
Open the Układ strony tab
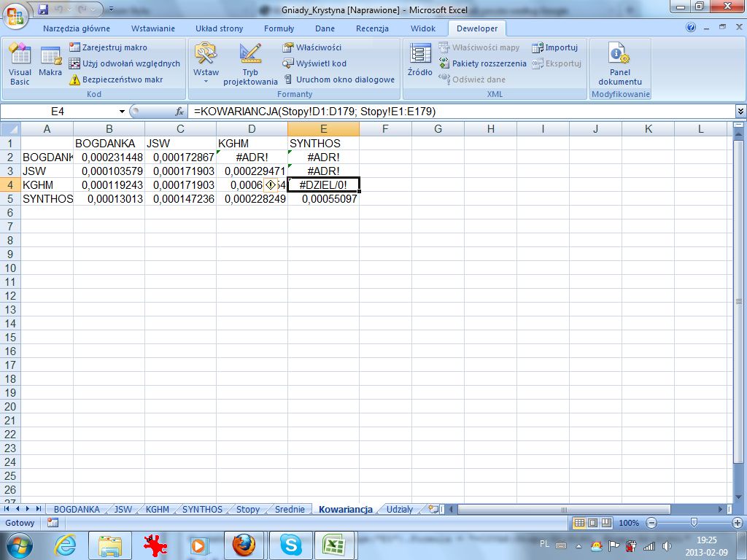[x=219, y=28]
